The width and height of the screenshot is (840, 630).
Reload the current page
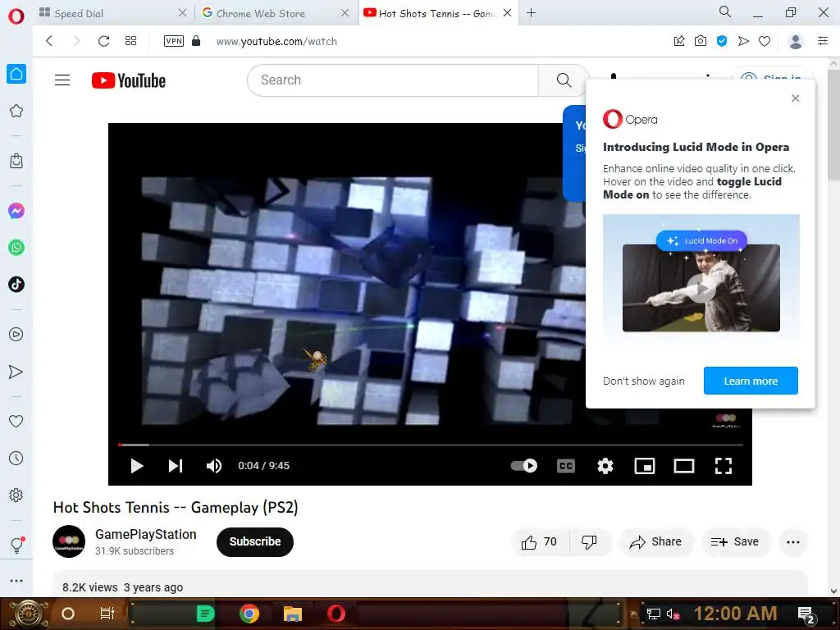click(103, 41)
